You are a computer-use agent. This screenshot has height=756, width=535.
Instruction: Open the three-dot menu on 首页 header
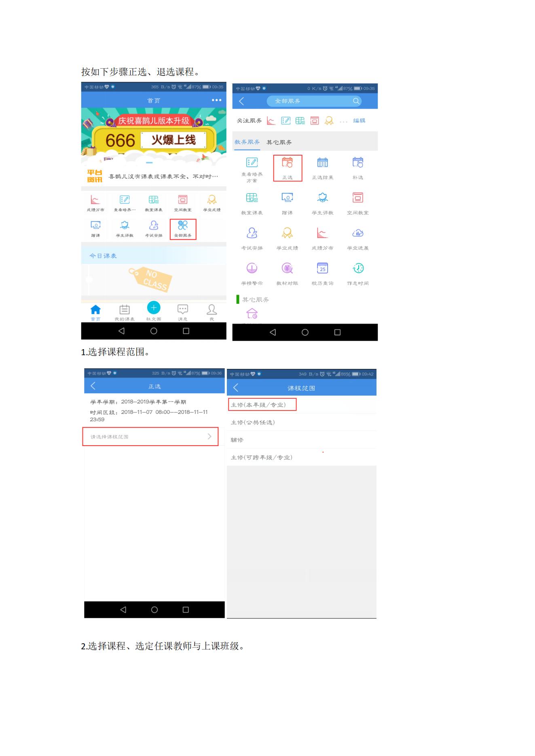click(x=216, y=100)
